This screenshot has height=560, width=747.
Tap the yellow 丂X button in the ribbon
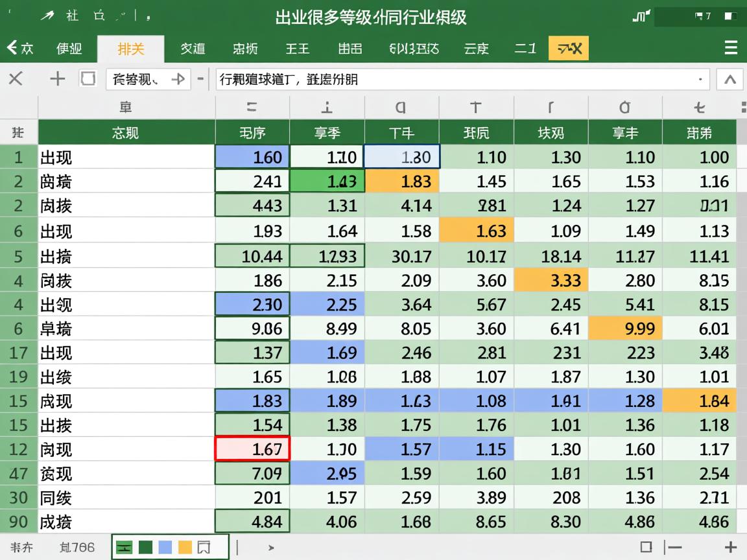pyautogui.click(x=568, y=47)
